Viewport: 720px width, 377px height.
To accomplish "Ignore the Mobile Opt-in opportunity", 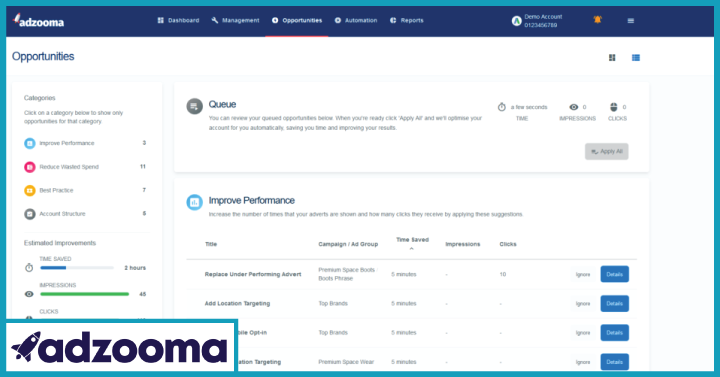I will click(583, 333).
